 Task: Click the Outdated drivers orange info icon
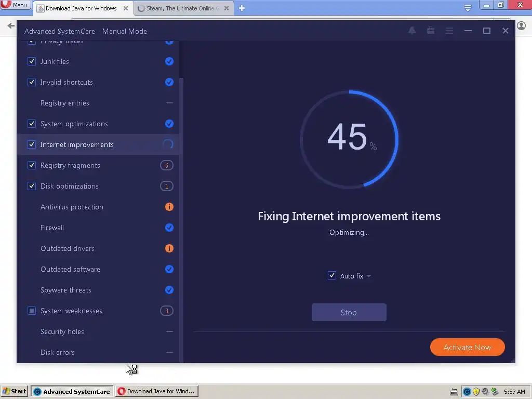[x=169, y=248]
